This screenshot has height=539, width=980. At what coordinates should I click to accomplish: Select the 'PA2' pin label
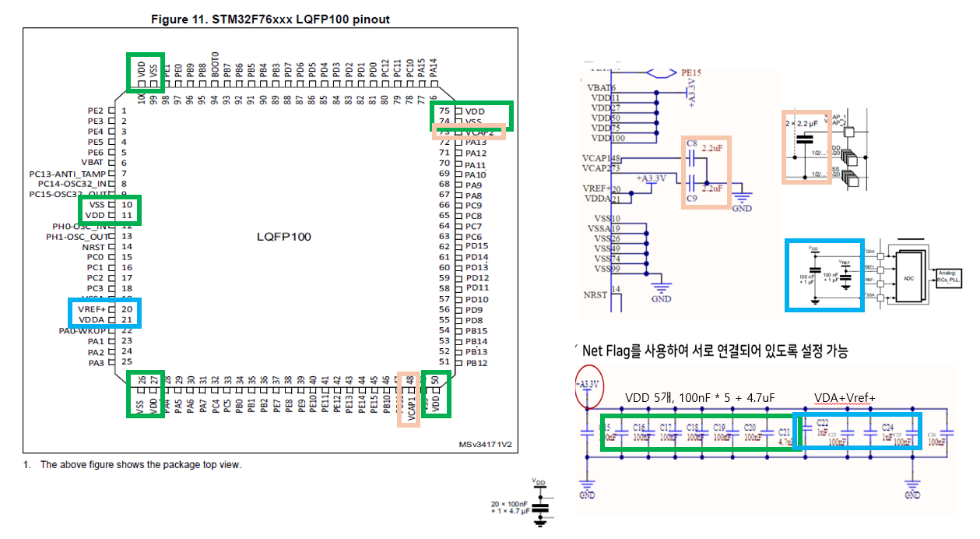click(x=96, y=351)
